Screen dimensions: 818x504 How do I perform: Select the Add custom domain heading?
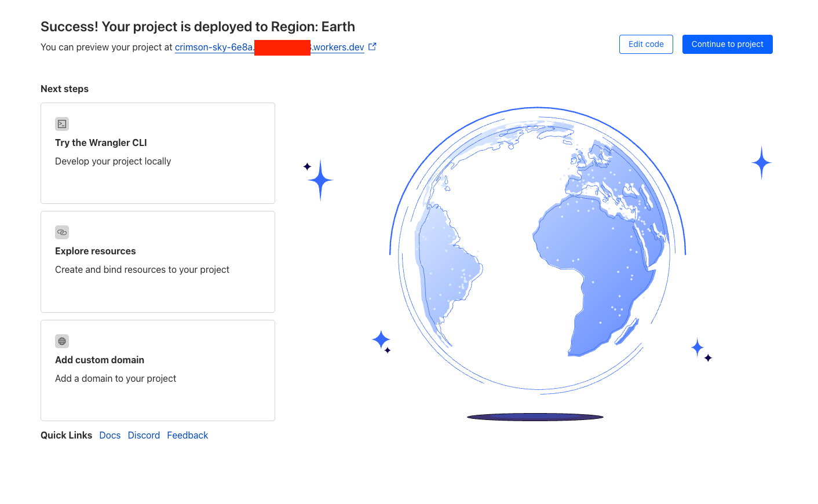[100, 360]
